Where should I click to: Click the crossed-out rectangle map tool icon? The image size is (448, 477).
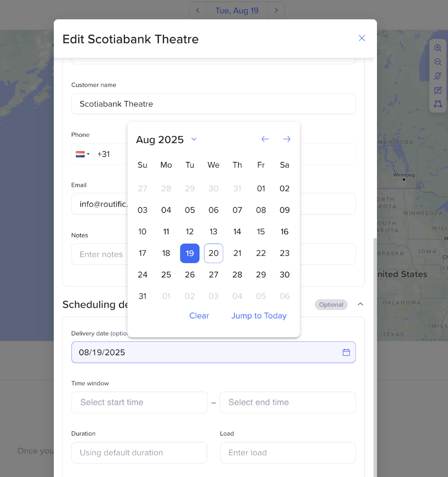click(438, 90)
